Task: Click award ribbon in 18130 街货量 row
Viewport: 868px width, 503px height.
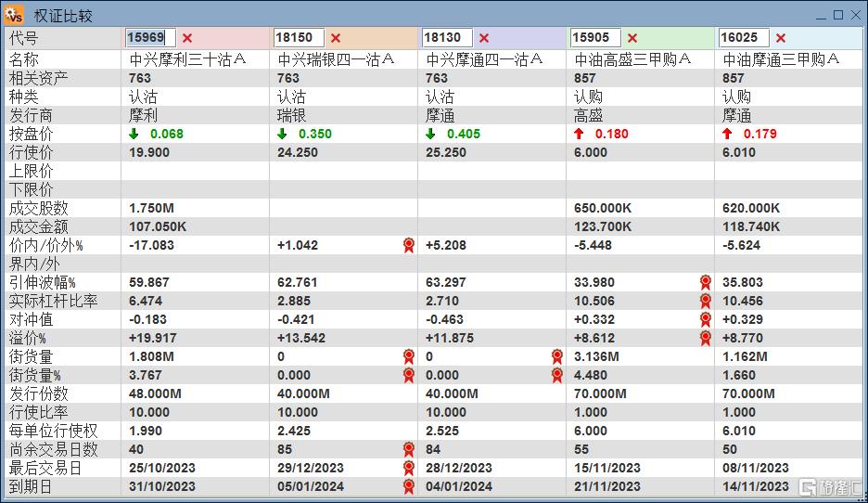Action: click(557, 356)
